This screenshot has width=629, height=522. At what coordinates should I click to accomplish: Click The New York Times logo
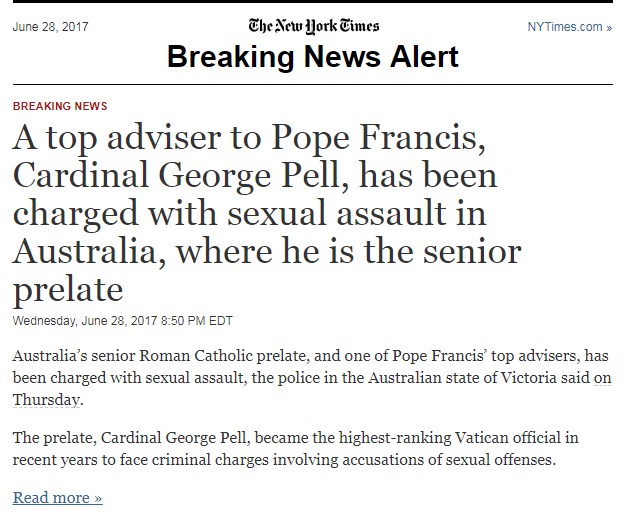point(314,26)
